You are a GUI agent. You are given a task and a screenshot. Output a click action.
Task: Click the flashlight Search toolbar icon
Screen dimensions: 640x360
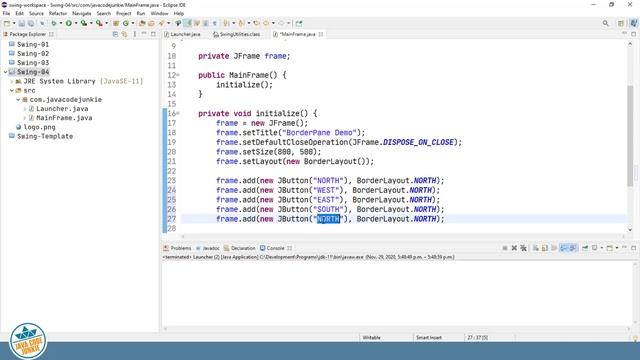click(162, 23)
